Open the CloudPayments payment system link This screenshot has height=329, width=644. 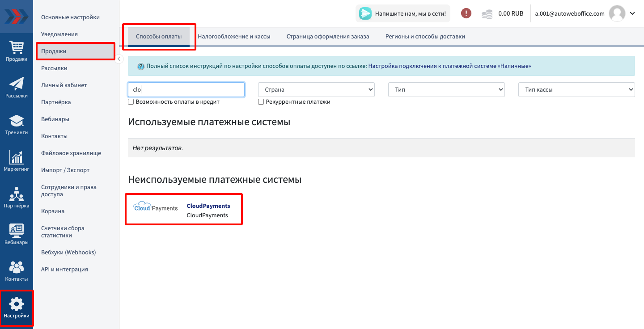[208, 206]
